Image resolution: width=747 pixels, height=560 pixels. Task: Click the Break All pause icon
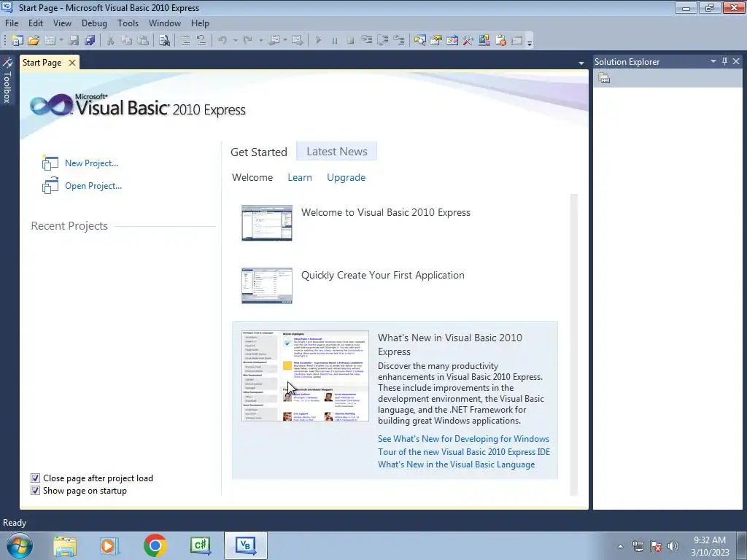(x=334, y=41)
